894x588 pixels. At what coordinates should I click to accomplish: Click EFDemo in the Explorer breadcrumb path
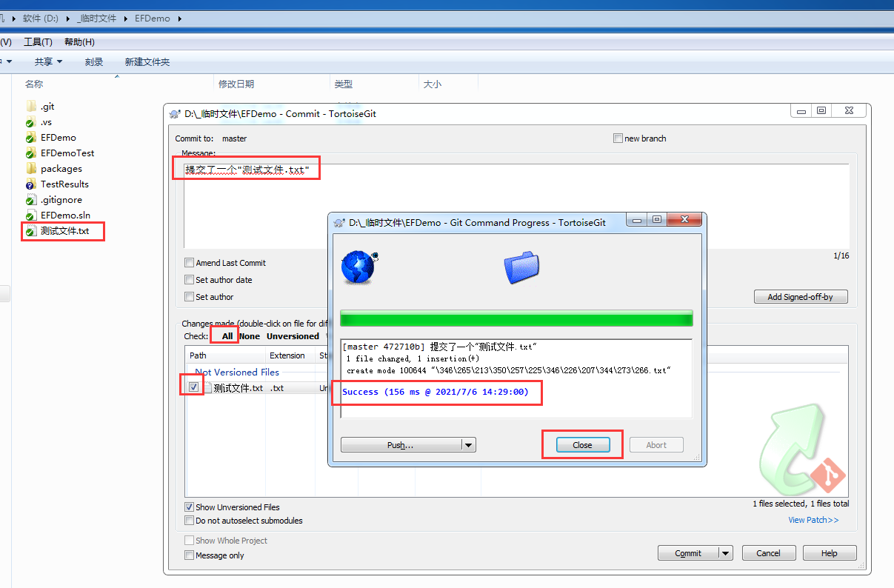point(153,19)
